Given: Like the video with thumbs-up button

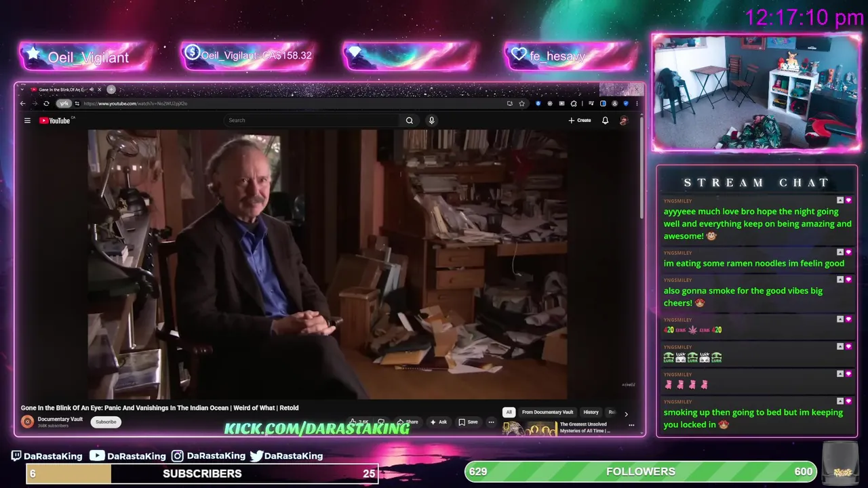Looking at the screenshot, I should 359,422.
